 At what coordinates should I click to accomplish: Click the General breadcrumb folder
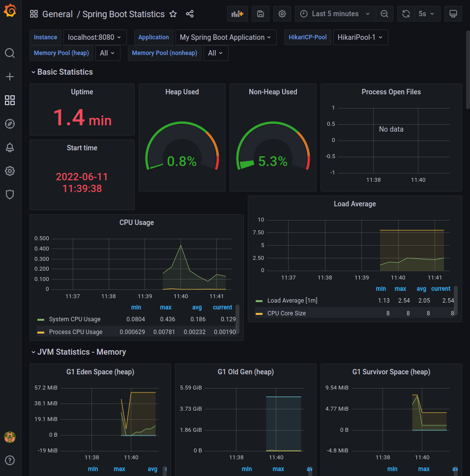tap(58, 14)
